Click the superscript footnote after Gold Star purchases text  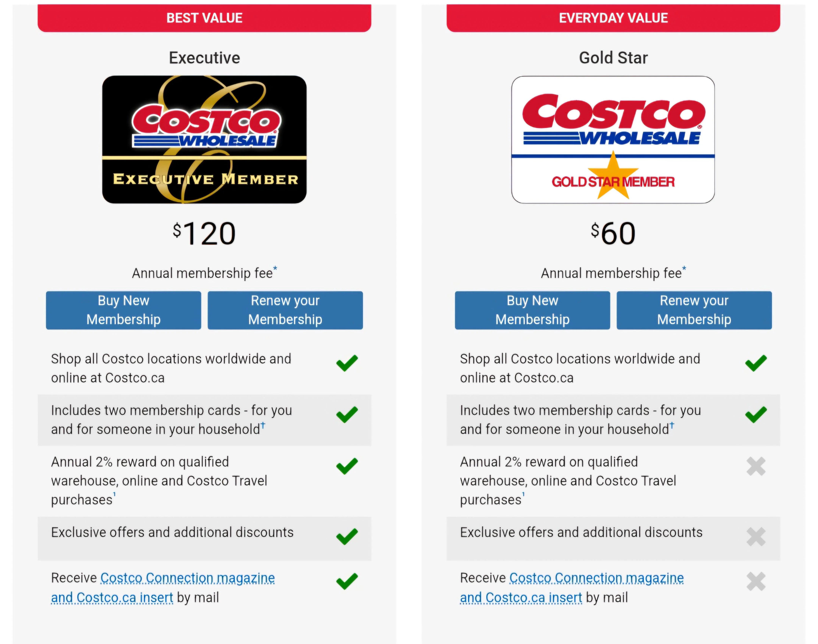(x=524, y=493)
